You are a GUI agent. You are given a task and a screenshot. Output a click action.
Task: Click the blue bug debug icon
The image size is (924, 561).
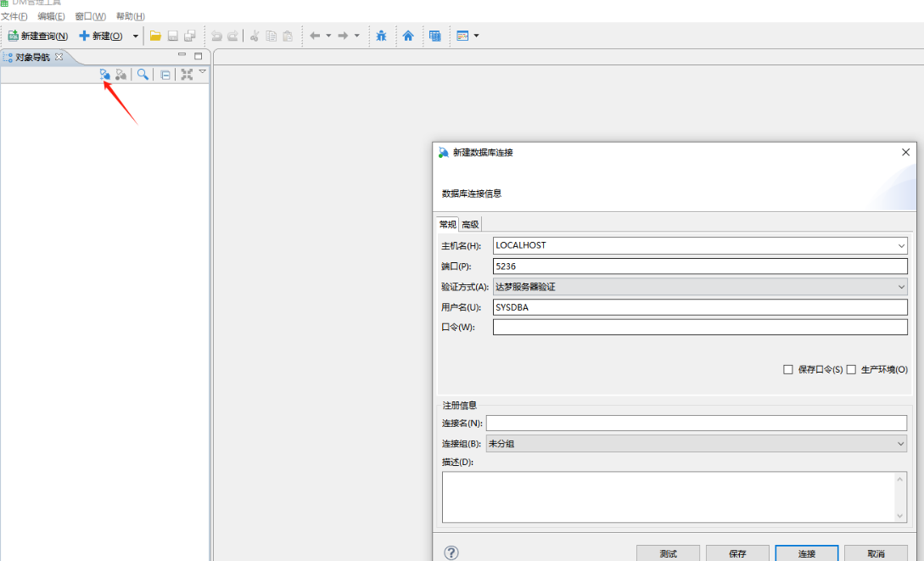[381, 36]
